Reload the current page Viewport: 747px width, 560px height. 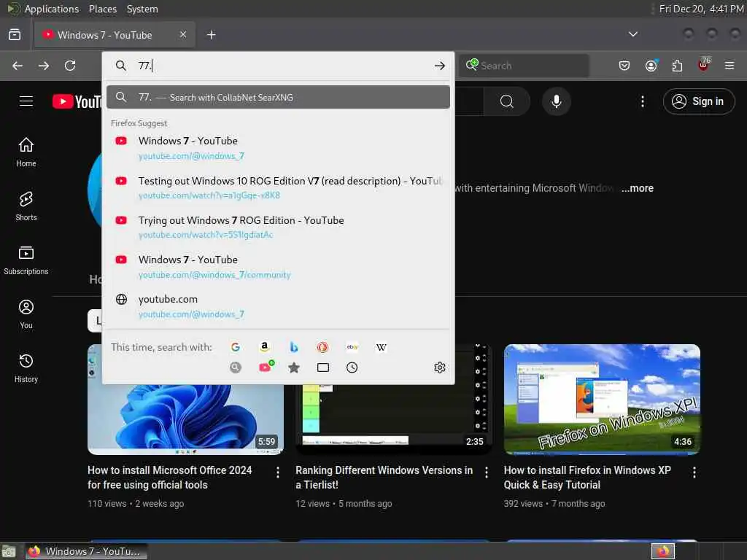70,66
